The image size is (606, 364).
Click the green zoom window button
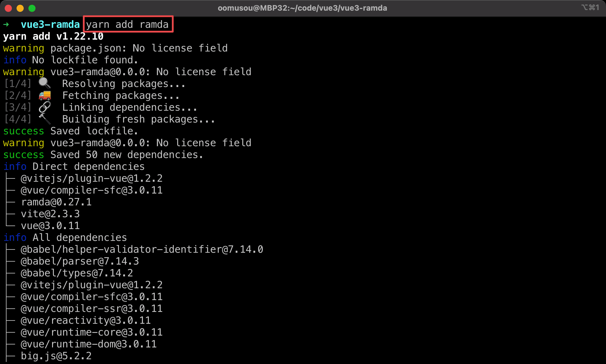32,8
